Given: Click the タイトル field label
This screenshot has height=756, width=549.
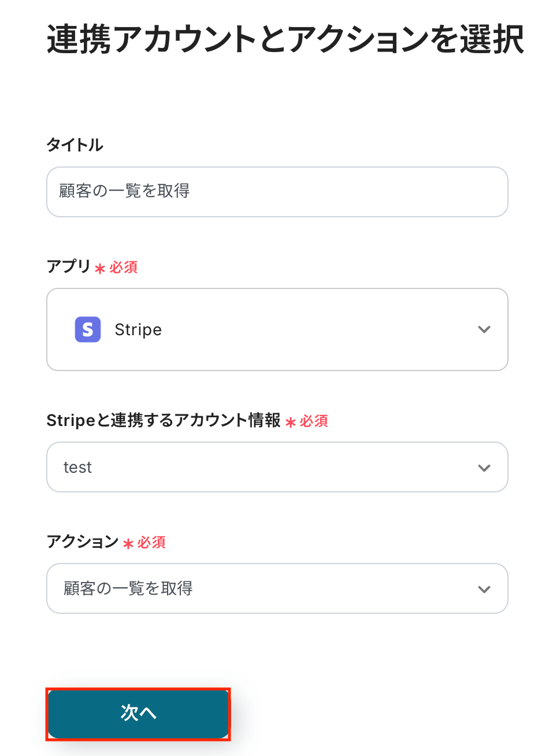Looking at the screenshot, I should pos(75,145).
